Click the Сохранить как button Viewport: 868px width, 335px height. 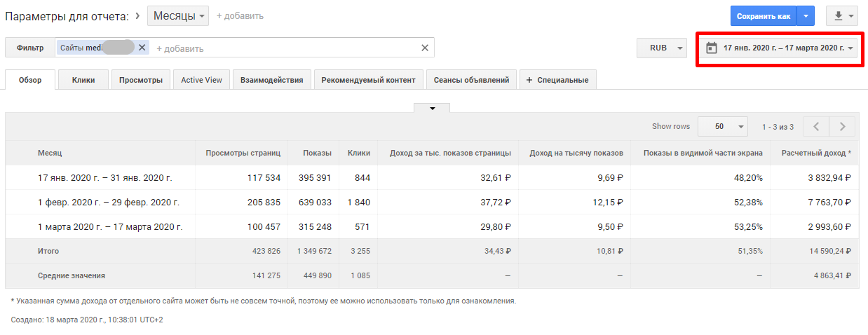tap(764, 16)
